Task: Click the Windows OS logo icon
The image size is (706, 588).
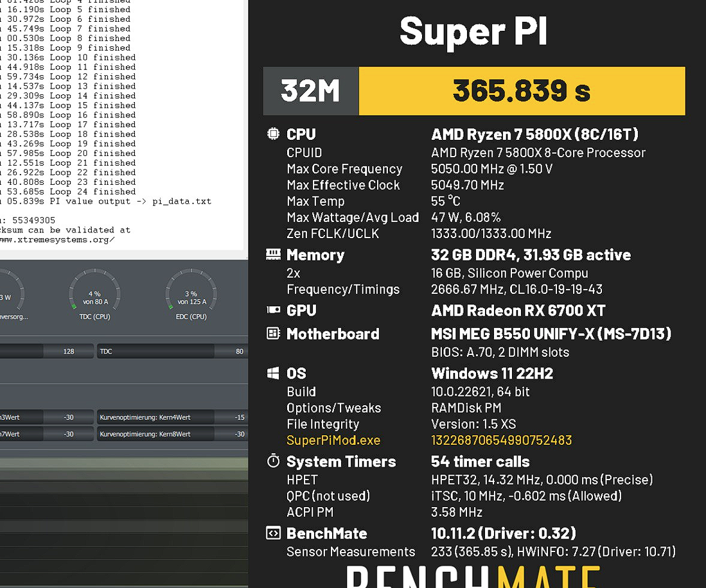Action: [273, 373]
